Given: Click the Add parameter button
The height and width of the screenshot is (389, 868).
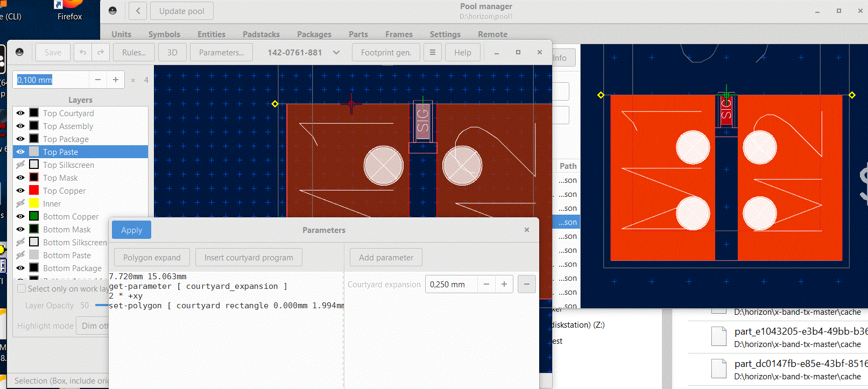Looking at the screenshot, I should coord(386,257).
